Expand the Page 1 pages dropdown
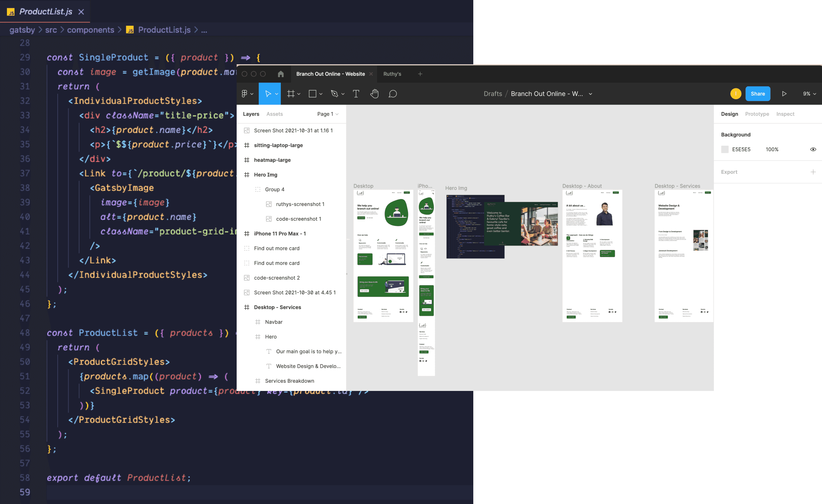This screenshot has width=822, height=504. [x=328, y=114]
